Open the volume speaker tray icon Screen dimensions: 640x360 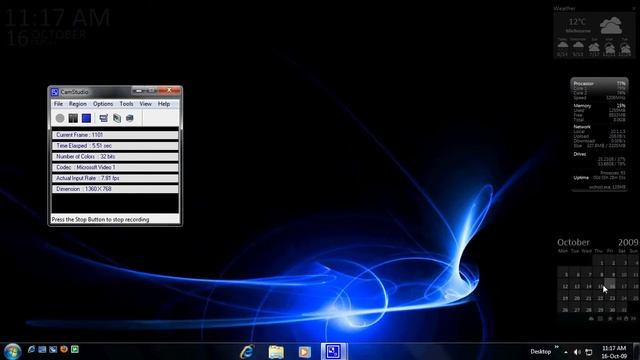click(x=577, y=352)
